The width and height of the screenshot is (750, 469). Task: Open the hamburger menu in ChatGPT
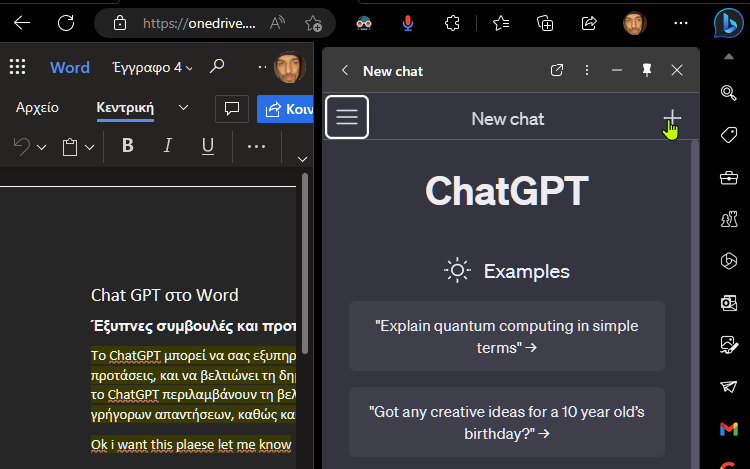347,117
